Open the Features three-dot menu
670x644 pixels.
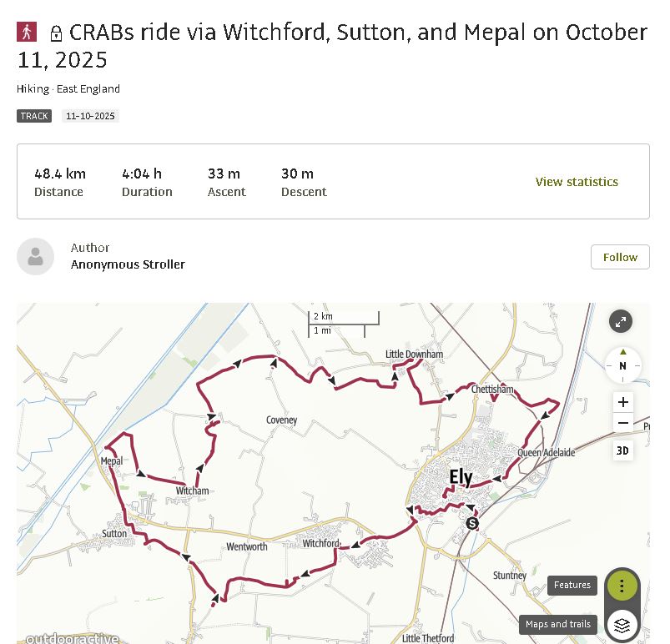[622, 586]
